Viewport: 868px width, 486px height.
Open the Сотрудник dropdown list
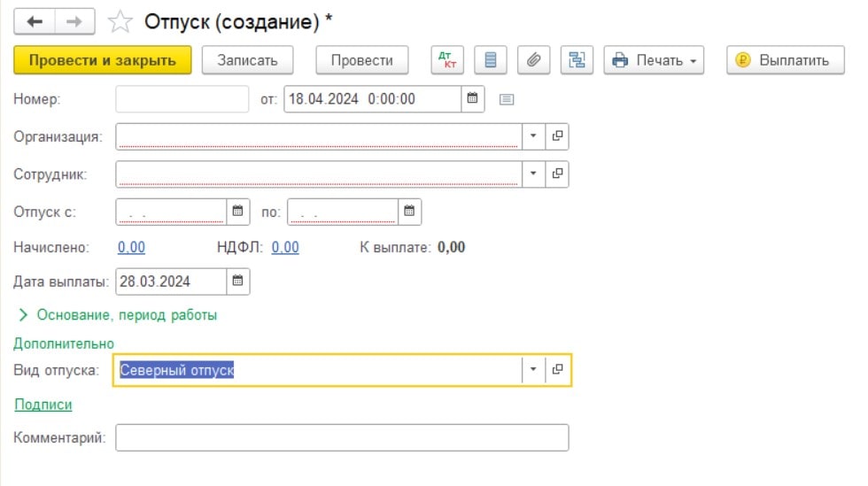click(x=533, y=174)
